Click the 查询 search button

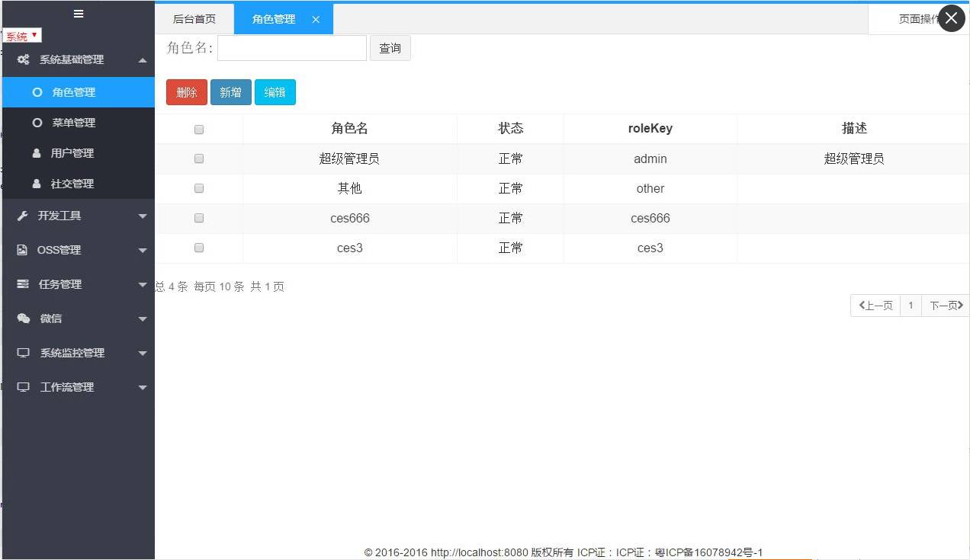(390, 48)
